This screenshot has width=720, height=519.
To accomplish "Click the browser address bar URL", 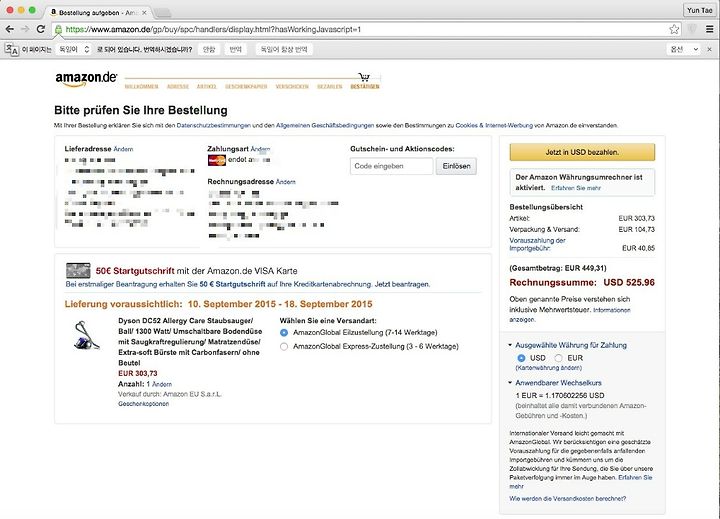I will tap(213, 29).
